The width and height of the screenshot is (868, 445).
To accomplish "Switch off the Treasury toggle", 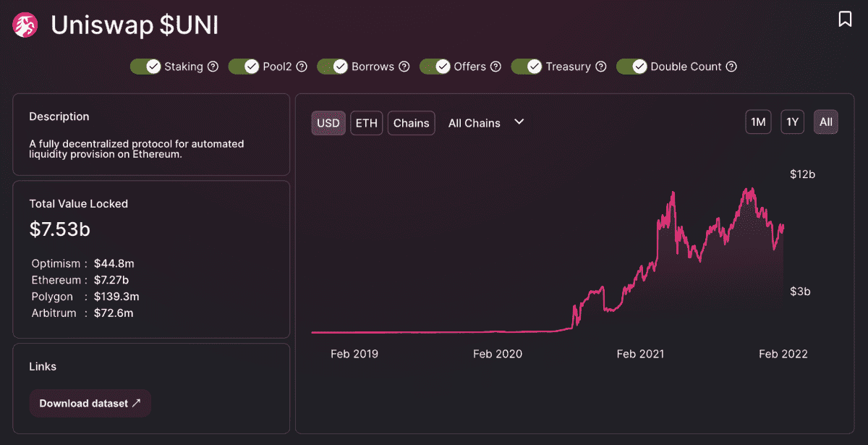I will pyautogui.click(x=527, y=67).
